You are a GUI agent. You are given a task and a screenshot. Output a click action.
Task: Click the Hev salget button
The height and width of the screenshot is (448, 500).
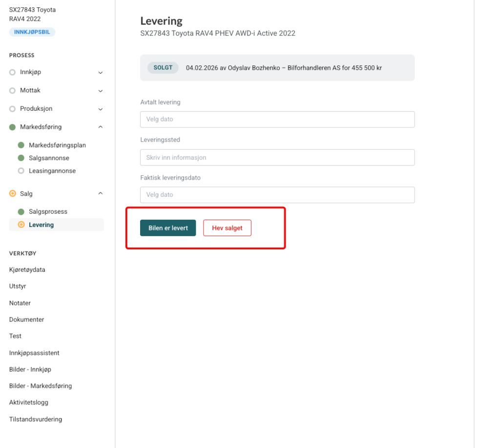click(227, 228)
